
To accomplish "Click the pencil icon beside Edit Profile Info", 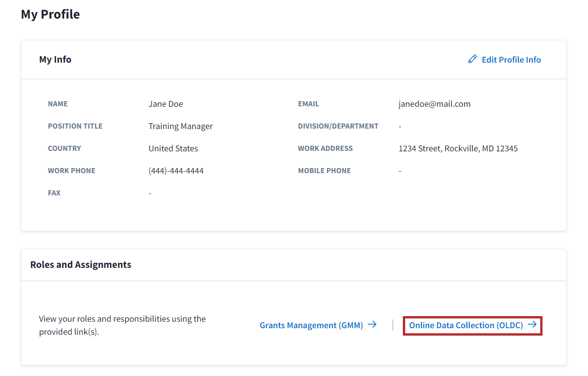I will click(472, 59).
